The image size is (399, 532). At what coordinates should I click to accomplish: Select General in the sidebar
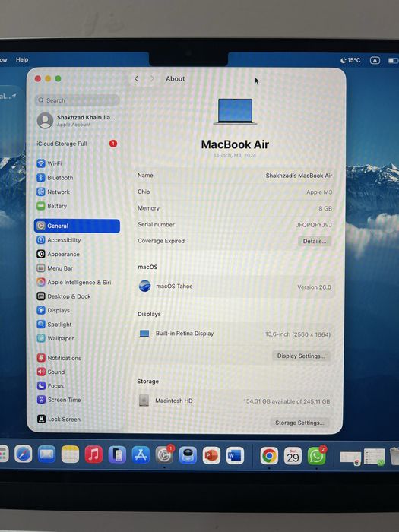pos(77,226)
